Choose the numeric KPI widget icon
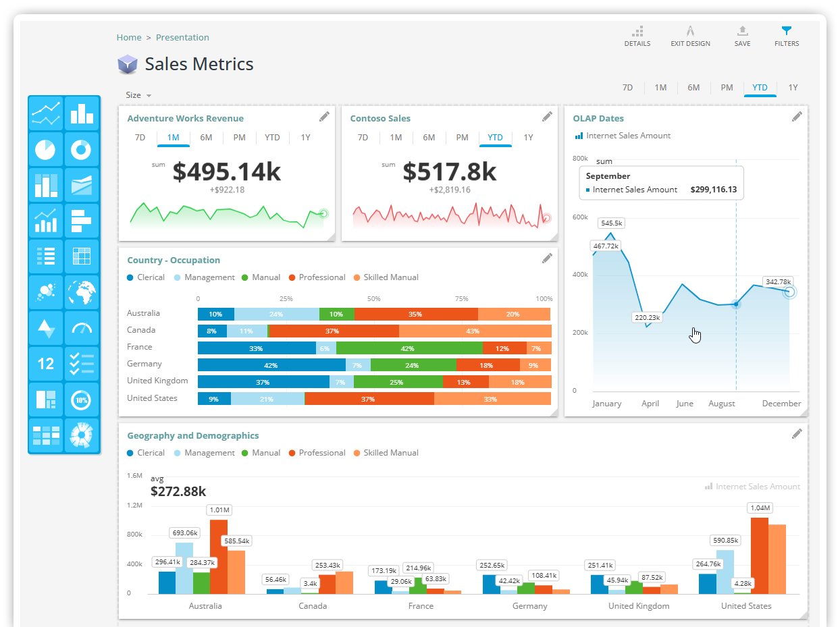The width and height of the screenshot is (840, 627). tap(45, 364)
